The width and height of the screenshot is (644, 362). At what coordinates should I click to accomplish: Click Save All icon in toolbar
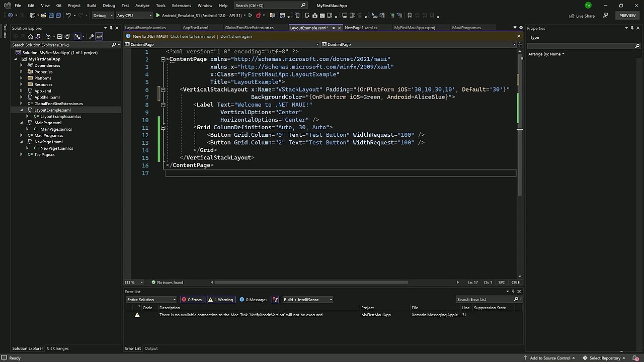click(x=59, y=15)
